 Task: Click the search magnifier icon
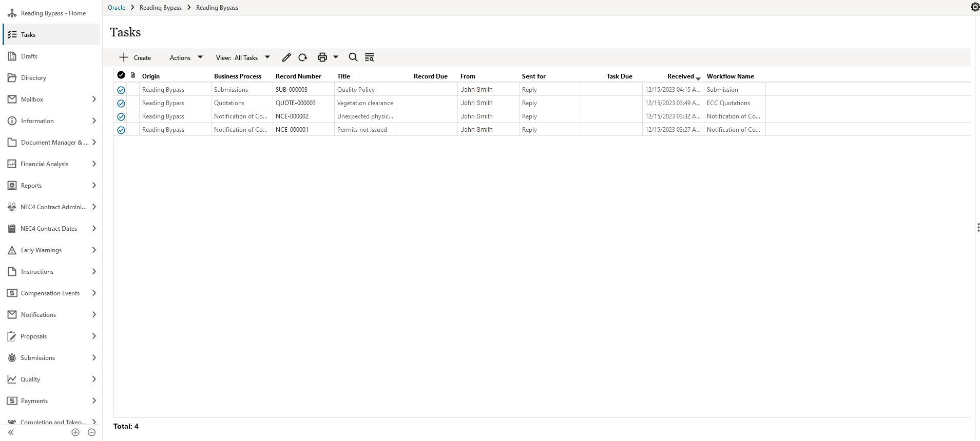pyautogui.click(x=353, y=57)
